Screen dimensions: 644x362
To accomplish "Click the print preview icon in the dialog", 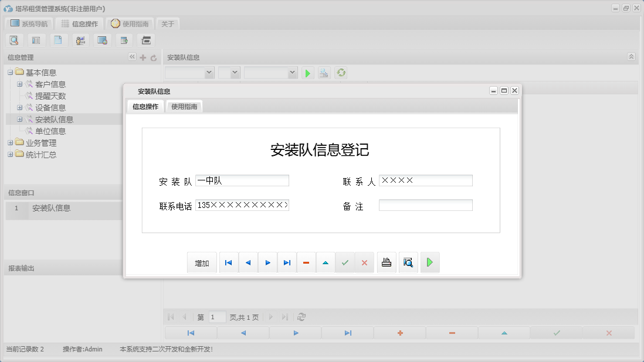I will click(x=408, y=262).
